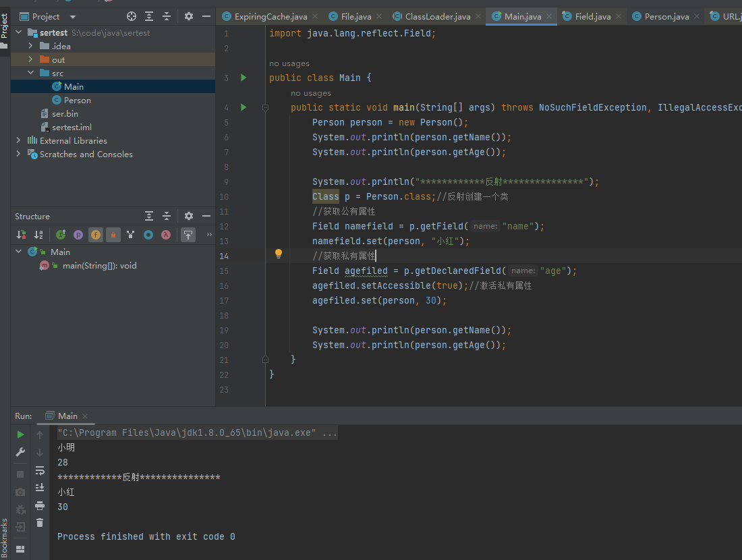Rerun Main from the Run panel
Screen dimensions: 742x560
tap(20, 435)
